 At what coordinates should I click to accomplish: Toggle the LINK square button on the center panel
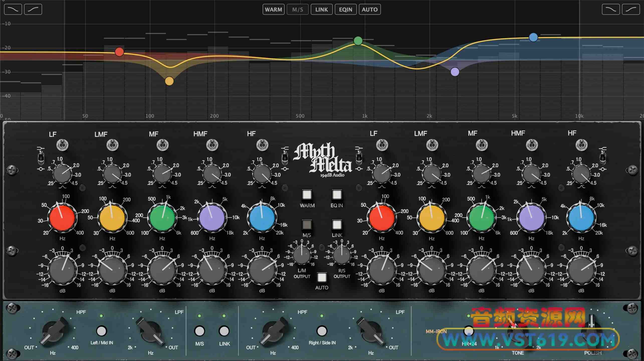click(337, 225)
